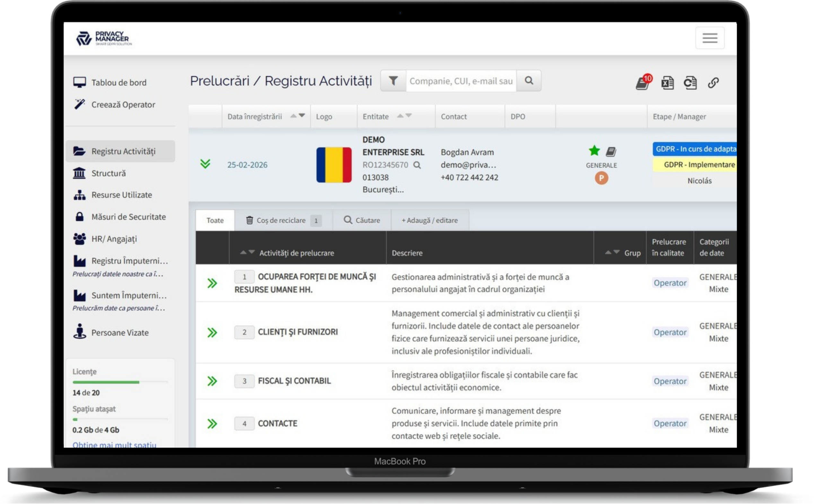
Task: Click the chain link icon in header
Action: [x=713, y=83]
